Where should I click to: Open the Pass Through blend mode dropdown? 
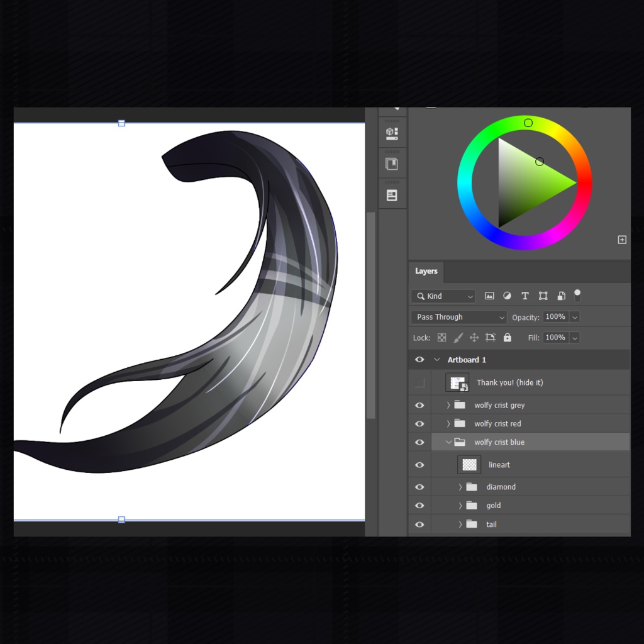pos(458,317)
